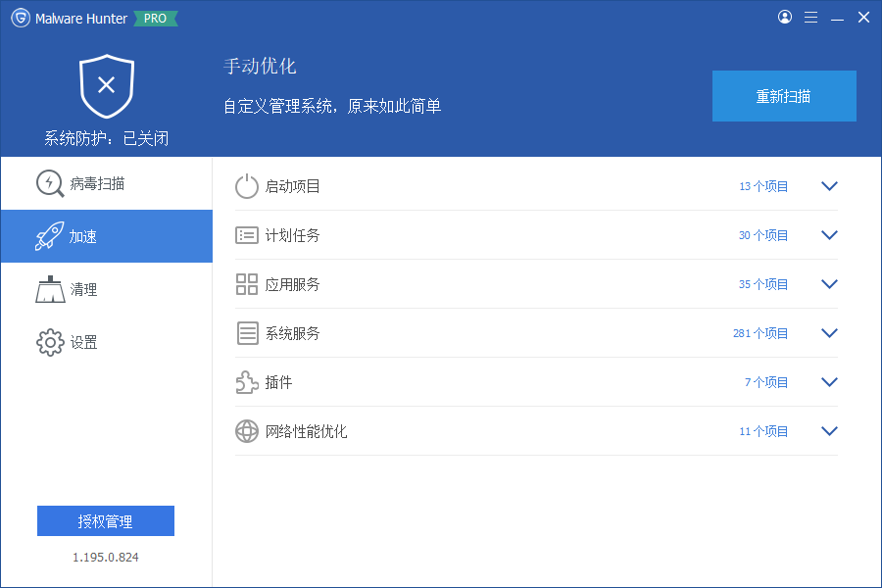Click the grid icon beside 应用服务
The height and width of the screenshot is (588, 882).
click(246, 283)
